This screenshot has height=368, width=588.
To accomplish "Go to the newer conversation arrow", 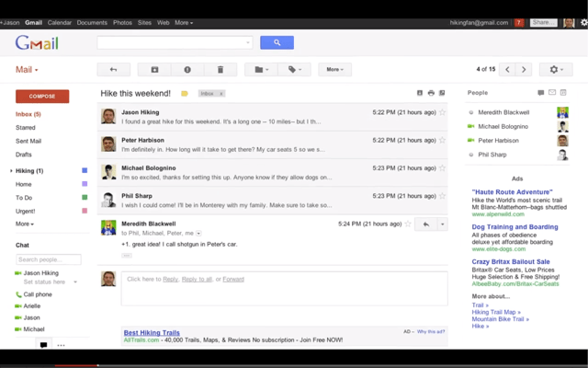I will pyautogui.click(x=507, y=70).
